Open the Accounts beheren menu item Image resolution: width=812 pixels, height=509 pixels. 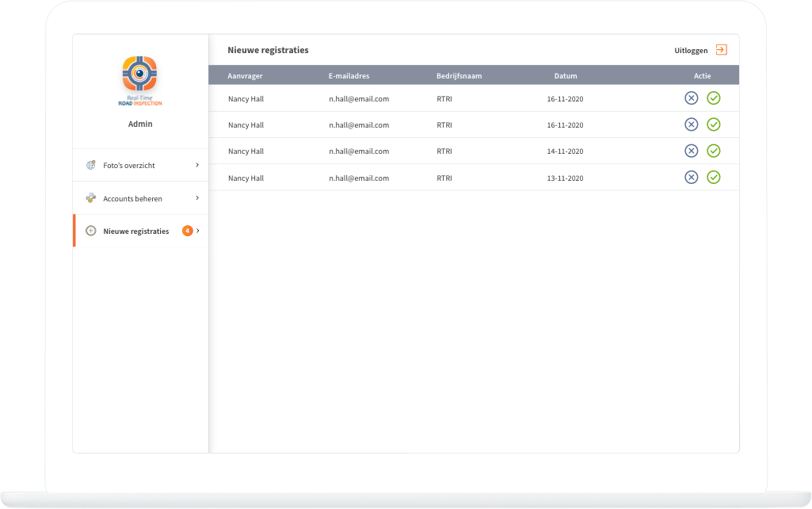(141, 198)
